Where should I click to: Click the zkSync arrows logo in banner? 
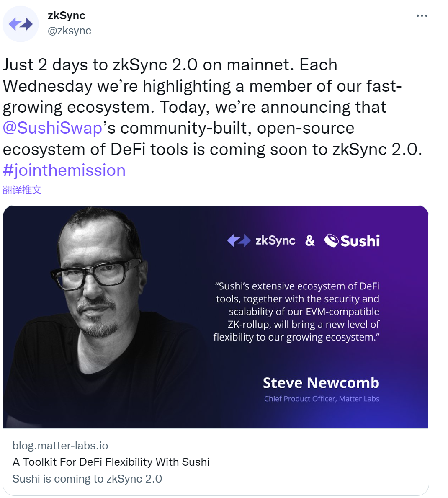[x=239, y=240]
